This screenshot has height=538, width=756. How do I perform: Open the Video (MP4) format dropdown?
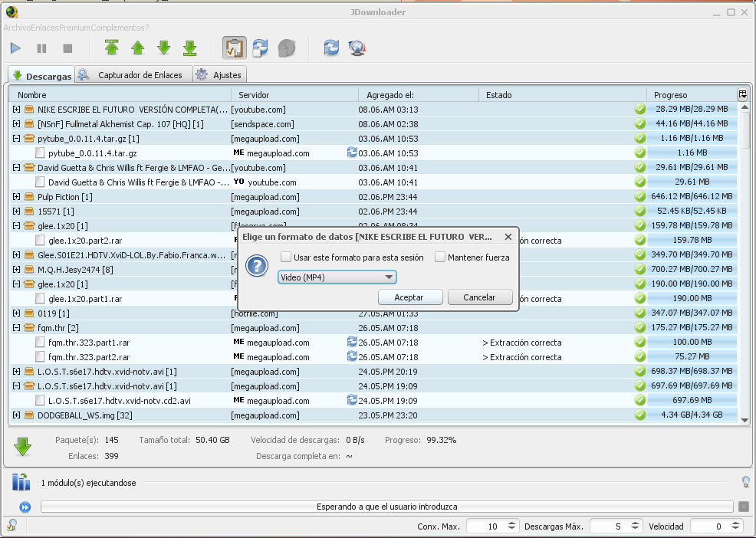click(x=337, y=277)
